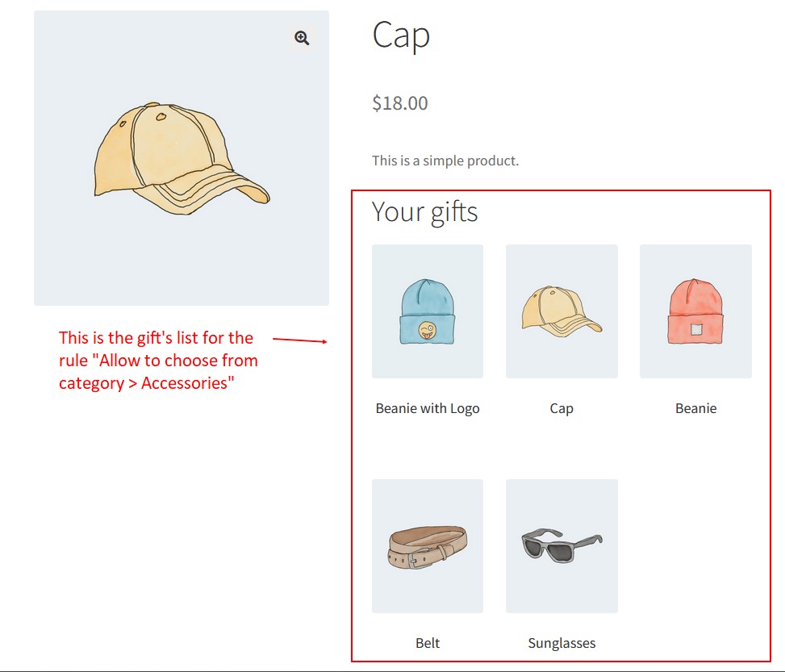Open the main Cap product image
The width and height of the screenshot is (785, 672).
pos(182,158)
